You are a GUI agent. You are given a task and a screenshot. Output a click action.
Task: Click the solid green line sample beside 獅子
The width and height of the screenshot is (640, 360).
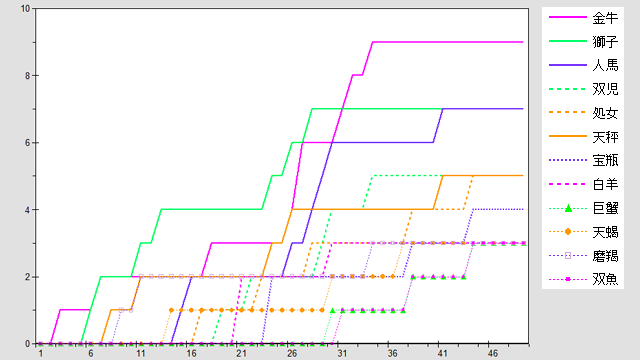pyautogui.click(x=568, y=41)
